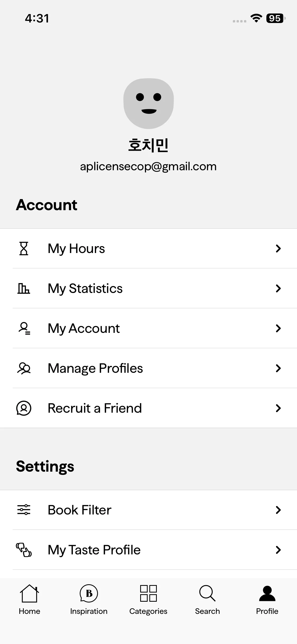Expand My Hours using its chevron
The width and height of the screenshot is (297, 644).
[x=278, y=249]
